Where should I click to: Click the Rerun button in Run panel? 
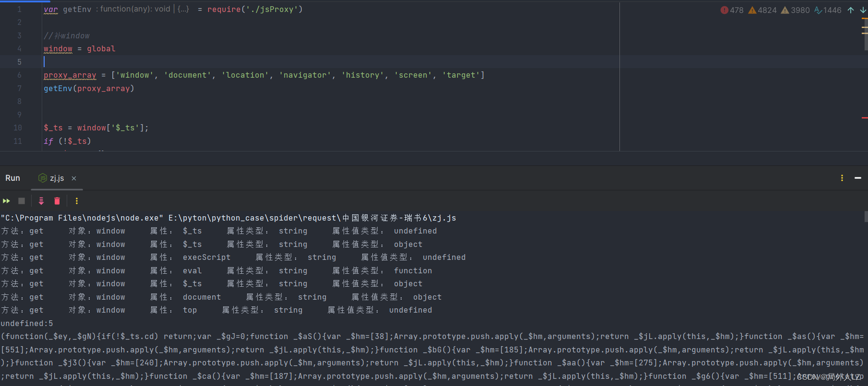pyautogui.click(x=6, y=201)
